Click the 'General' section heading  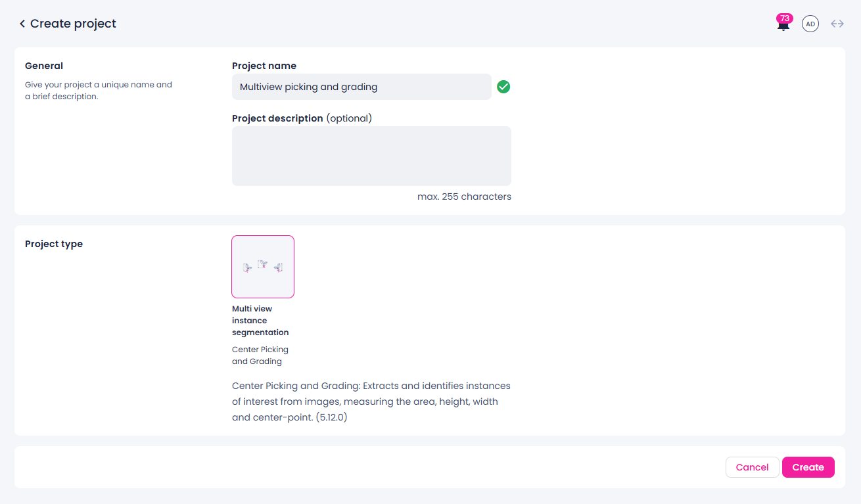coord(44,66)
